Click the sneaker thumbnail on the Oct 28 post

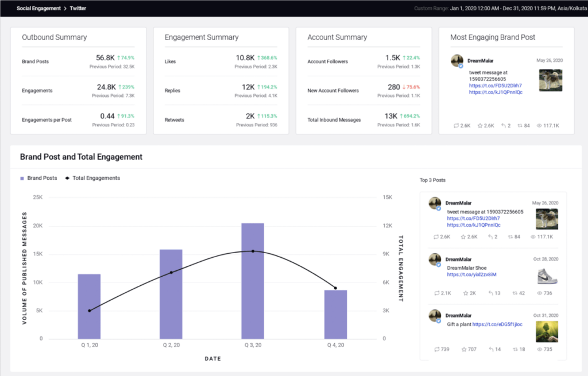[547, 276]
